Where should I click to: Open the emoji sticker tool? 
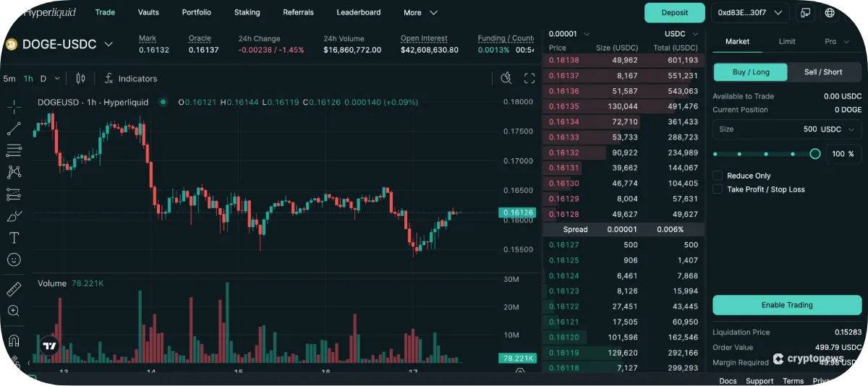tap(14, 260)
